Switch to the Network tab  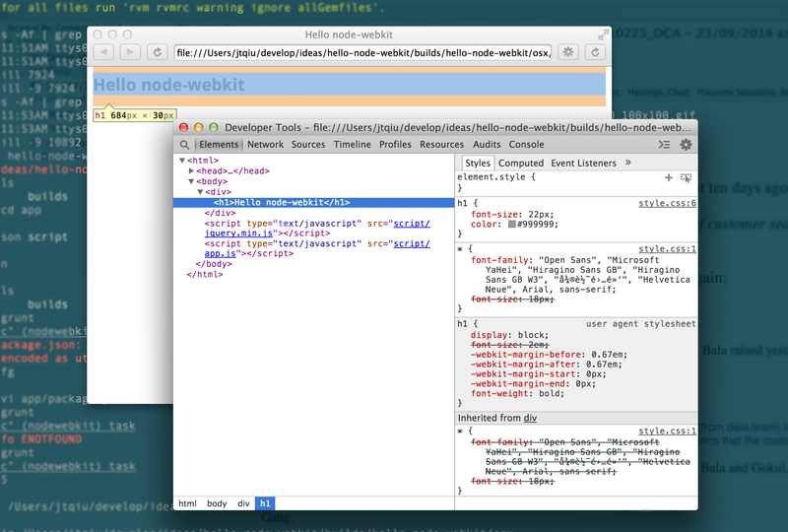tap(265, 144)
